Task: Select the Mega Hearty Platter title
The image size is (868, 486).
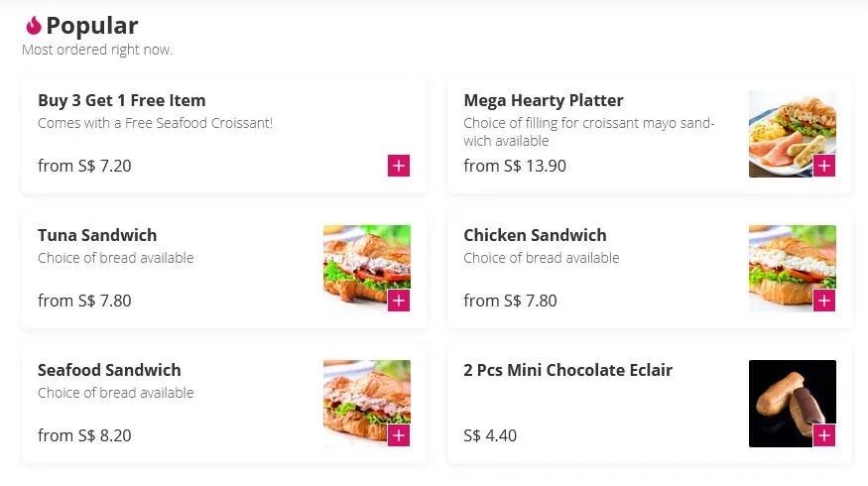Action: (544, 100)
